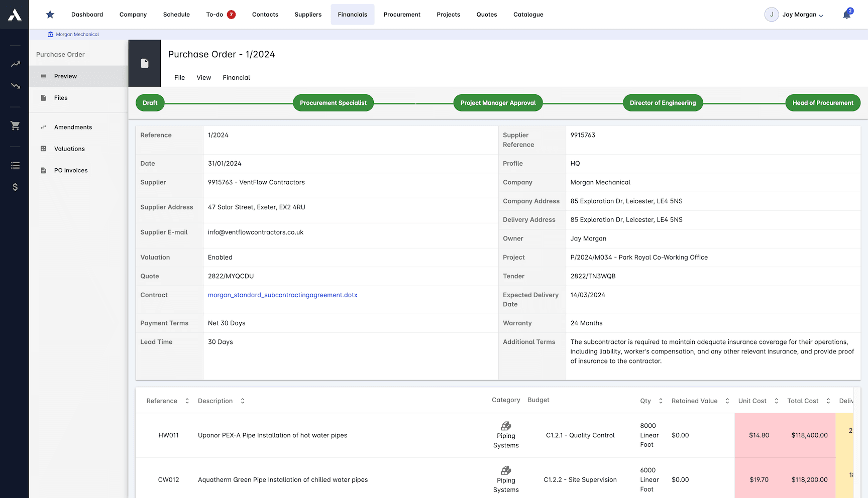Open the Description column sort chevron
868x498 pixels.
tap(242, 401)
